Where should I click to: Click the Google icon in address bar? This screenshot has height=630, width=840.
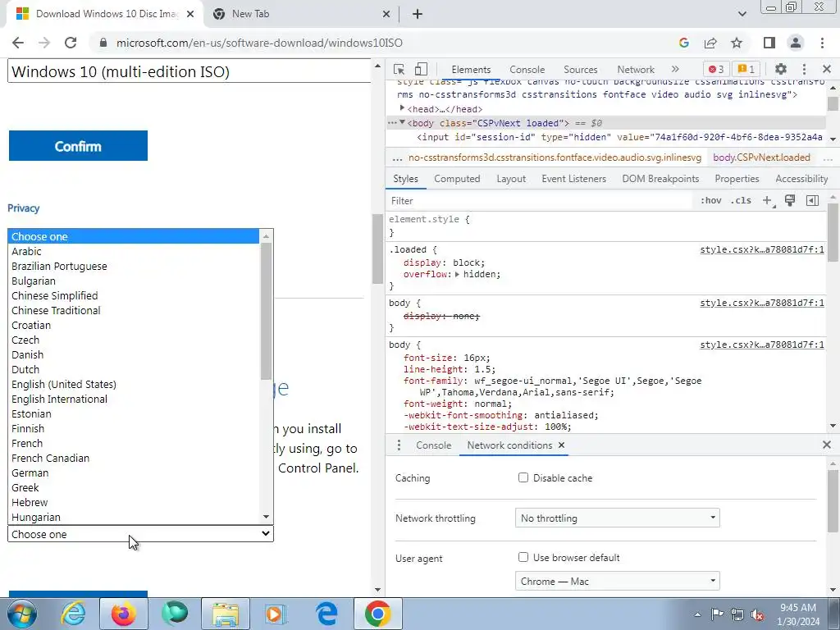tap(683, 43)
